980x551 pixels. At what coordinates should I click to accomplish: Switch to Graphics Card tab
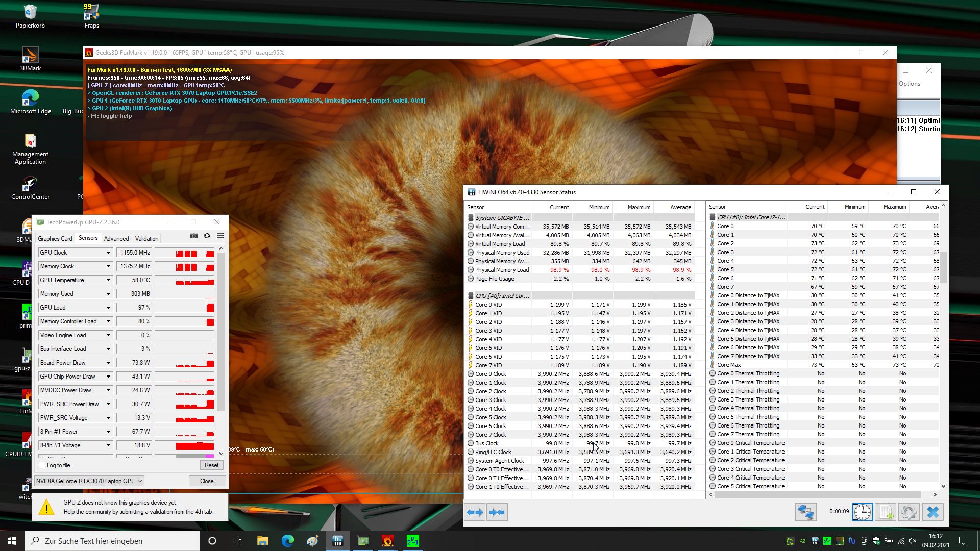[x=55, y=239]
